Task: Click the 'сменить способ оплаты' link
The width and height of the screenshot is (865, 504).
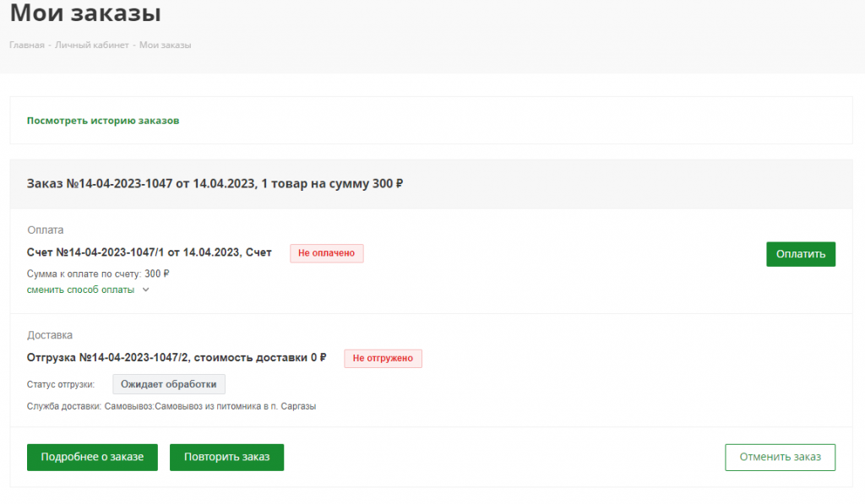Action: click(x=80, y=290)
